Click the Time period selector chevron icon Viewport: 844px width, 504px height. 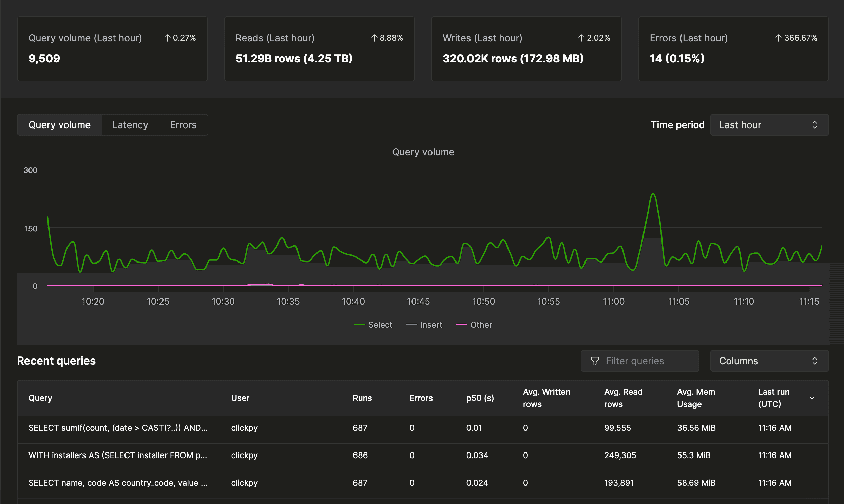(814, 125)
